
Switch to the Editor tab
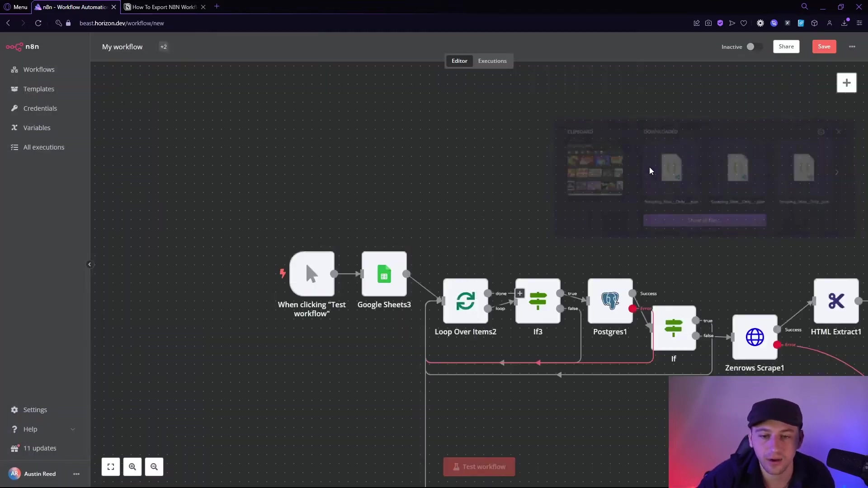pos(459,61)
